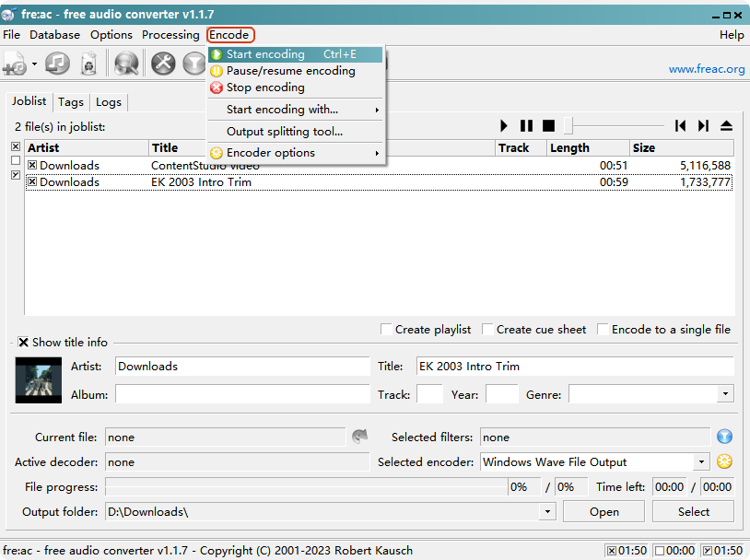Click the add audio files toolbar icon

click(15, 64)
